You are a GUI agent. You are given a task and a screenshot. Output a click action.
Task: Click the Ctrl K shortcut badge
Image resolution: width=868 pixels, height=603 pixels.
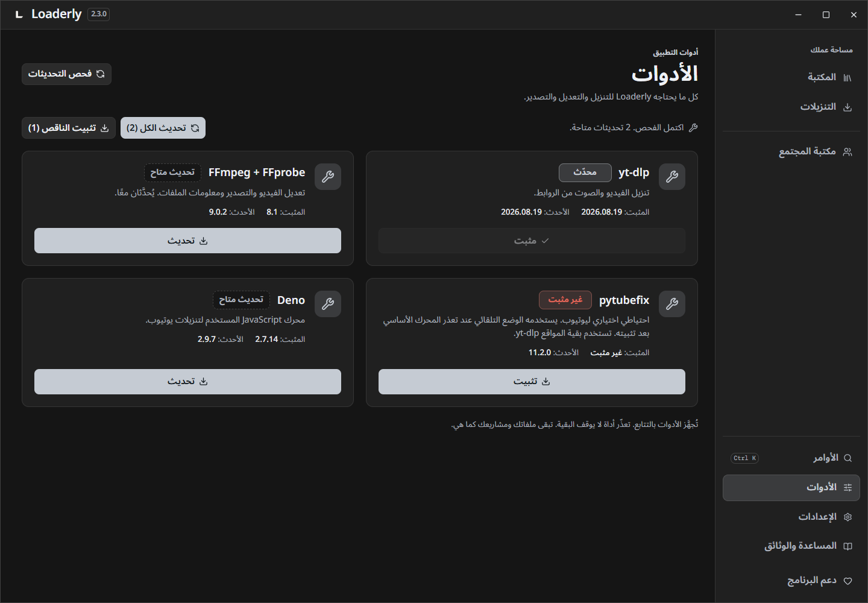click(744, 458)
